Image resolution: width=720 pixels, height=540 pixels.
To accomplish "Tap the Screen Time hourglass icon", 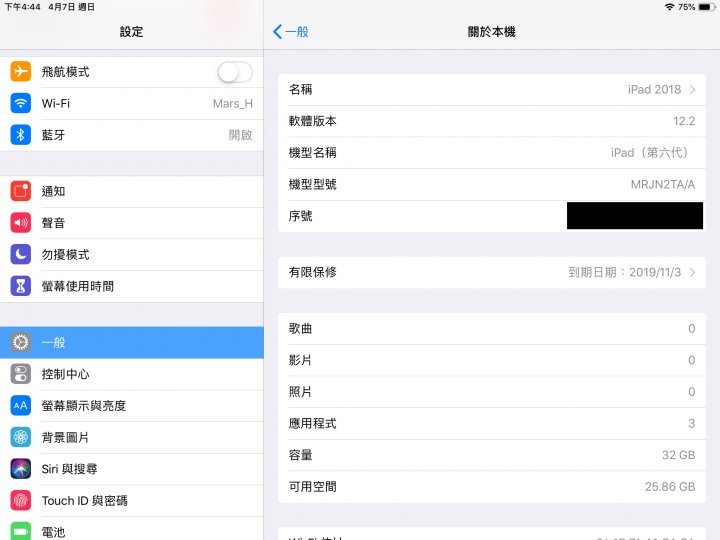I will 21,286.
